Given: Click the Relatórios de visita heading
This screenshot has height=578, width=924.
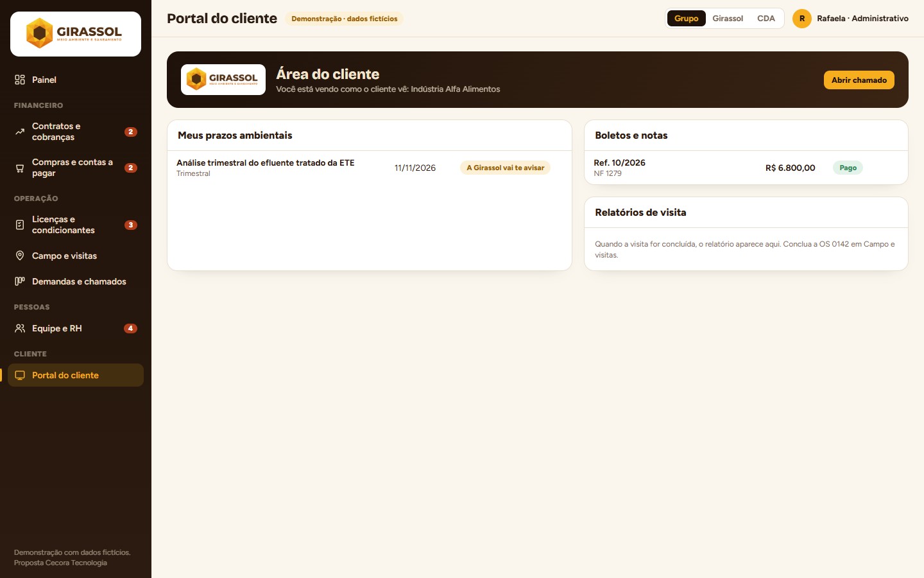Looking at the screenshot, I should (x=640, y=213).
